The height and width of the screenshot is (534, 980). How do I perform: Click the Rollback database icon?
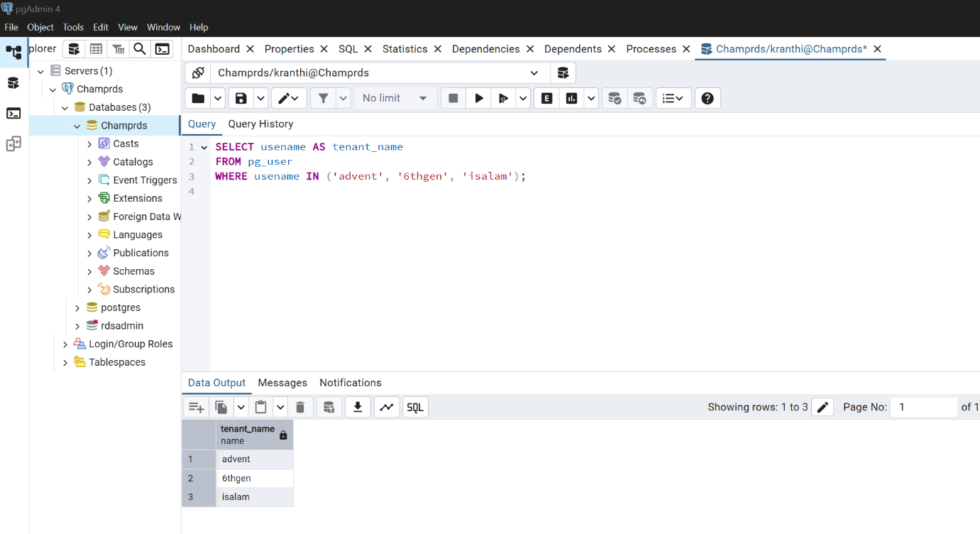(x=639, y=98)
